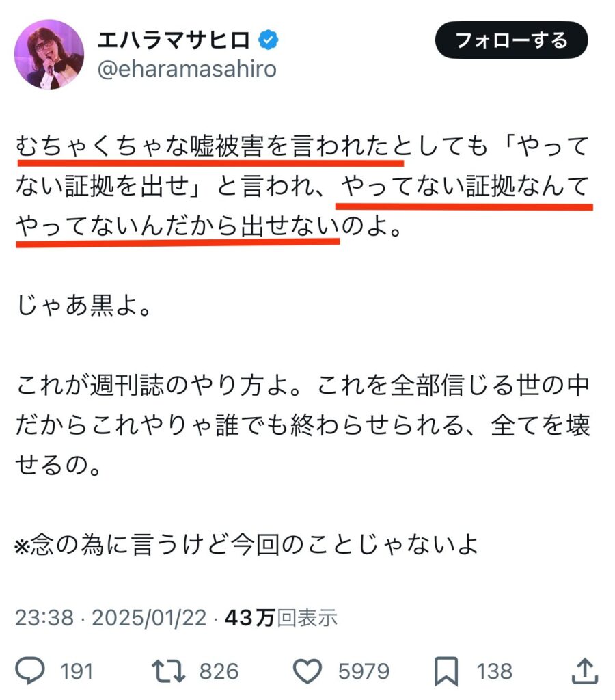Bookmark the tweet with the bookmark icon
Screen dimensions: 615x700
click(446, 671)
